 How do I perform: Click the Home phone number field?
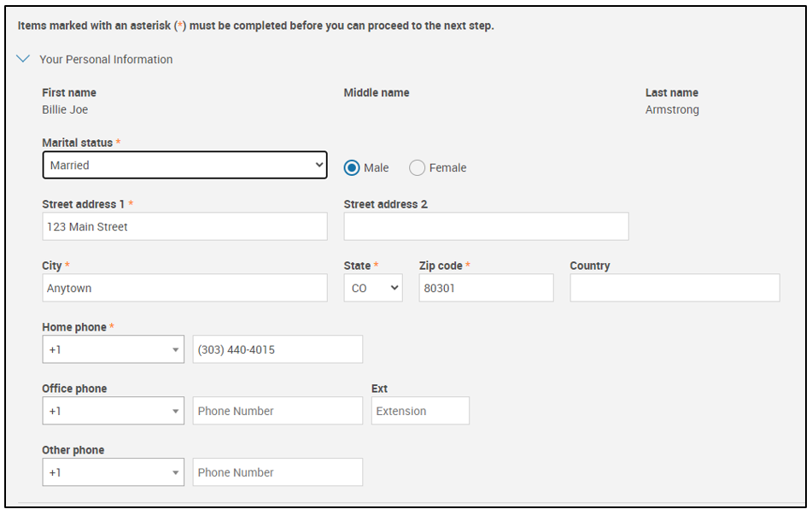(x=277, y=349)
